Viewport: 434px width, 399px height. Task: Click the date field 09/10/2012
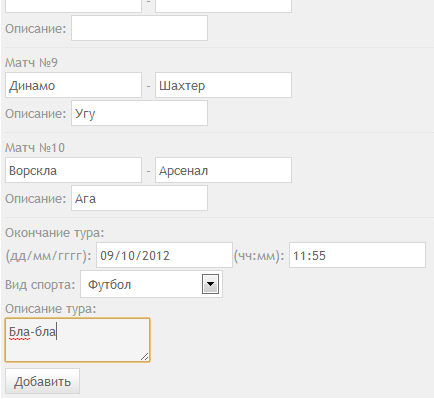[x=164, y=255]
